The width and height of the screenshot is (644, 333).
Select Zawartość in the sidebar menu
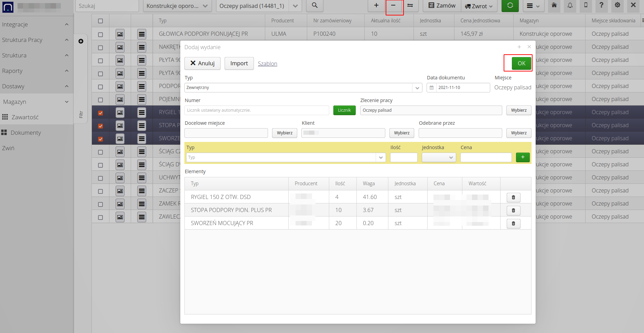[25, 117]
